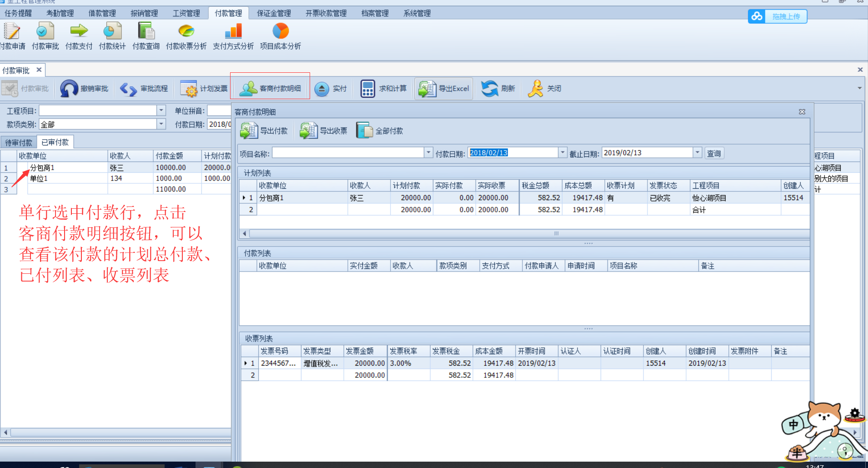Click the greyed 付款审批 toolbar button

click(x=25, y=89)
